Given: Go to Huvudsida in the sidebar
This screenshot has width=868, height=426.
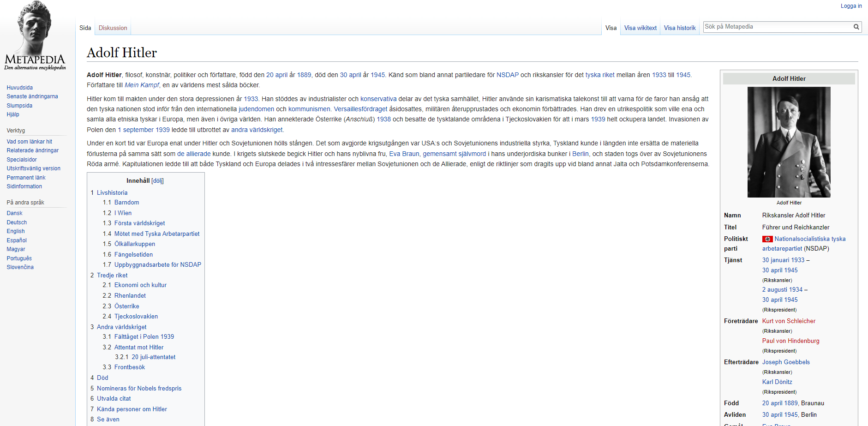Looking at the screenshot, I should [x=20, y=88].
